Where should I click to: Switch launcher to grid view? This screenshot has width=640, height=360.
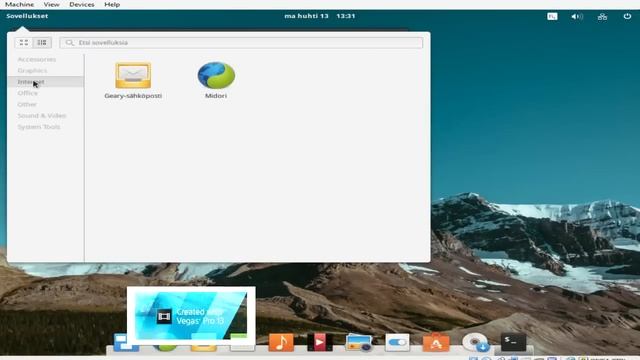click(x=24, y=42)
